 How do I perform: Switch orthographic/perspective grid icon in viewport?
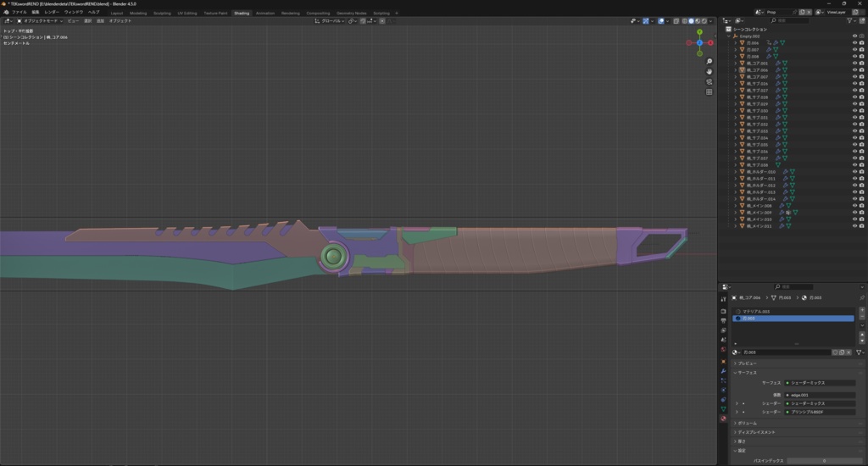pyautogui.click(x=709, y=92)
